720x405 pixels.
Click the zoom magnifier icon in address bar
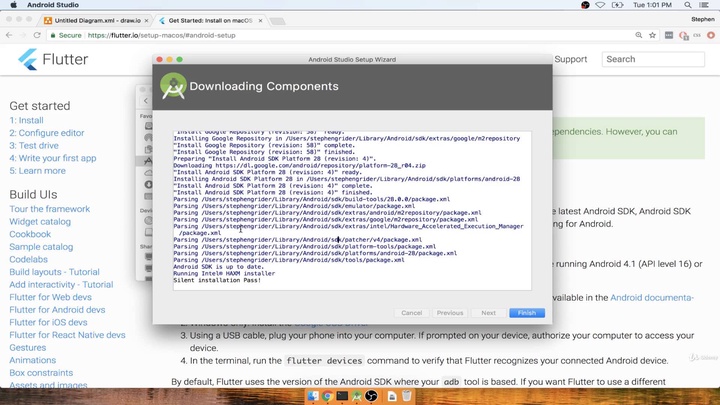639,35
